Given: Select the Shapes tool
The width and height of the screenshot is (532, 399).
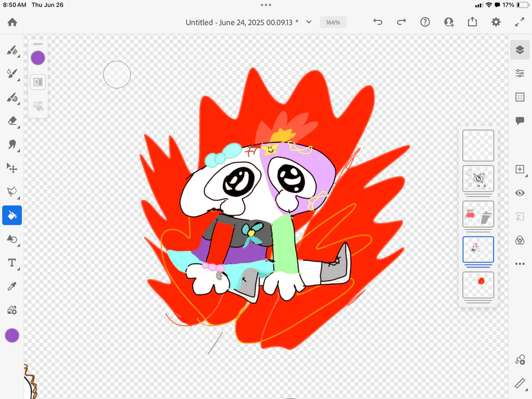Looking at the screenshot, I should [12, 239].
